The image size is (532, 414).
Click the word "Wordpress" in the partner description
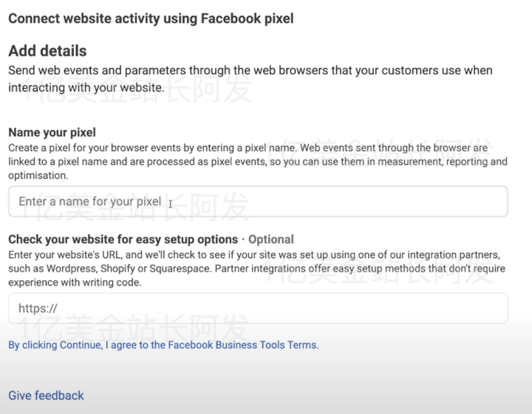pyautogui.click(x=72, y=268)
